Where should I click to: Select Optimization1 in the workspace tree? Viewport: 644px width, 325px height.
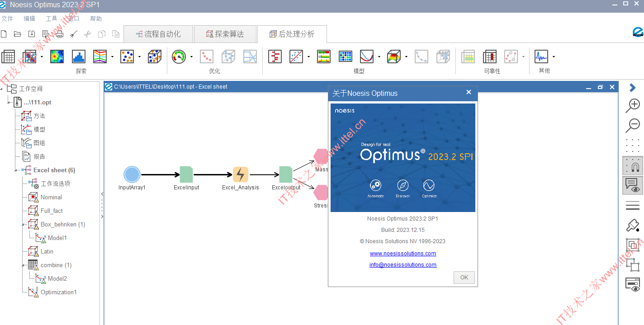click(58, 292)
